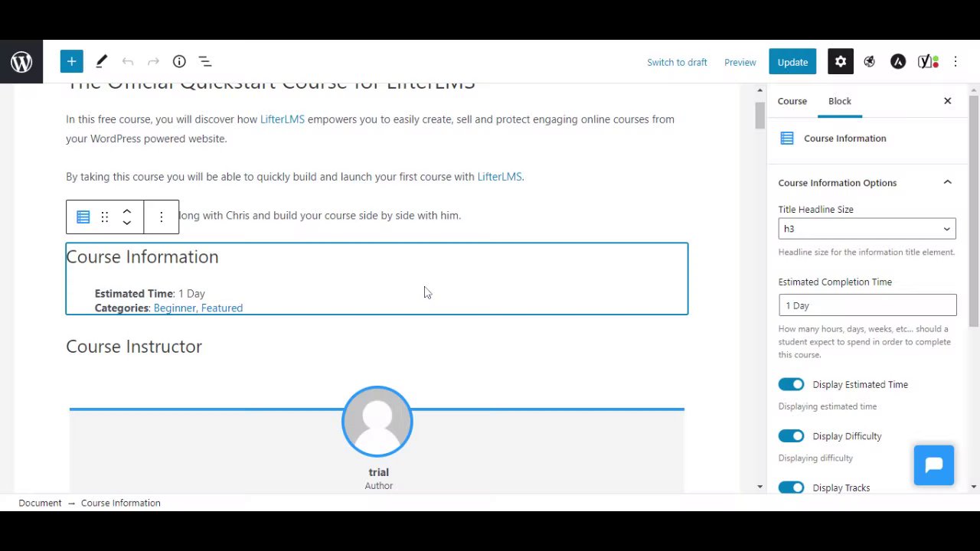Click the Course Information block type icon
The image size is (980, 551).
83,217
